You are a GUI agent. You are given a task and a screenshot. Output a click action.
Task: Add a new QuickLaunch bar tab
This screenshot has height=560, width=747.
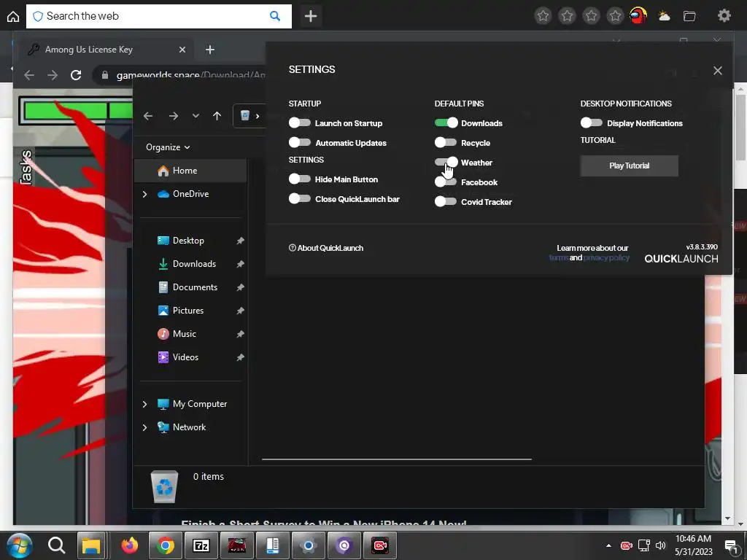tap(311, 16)
